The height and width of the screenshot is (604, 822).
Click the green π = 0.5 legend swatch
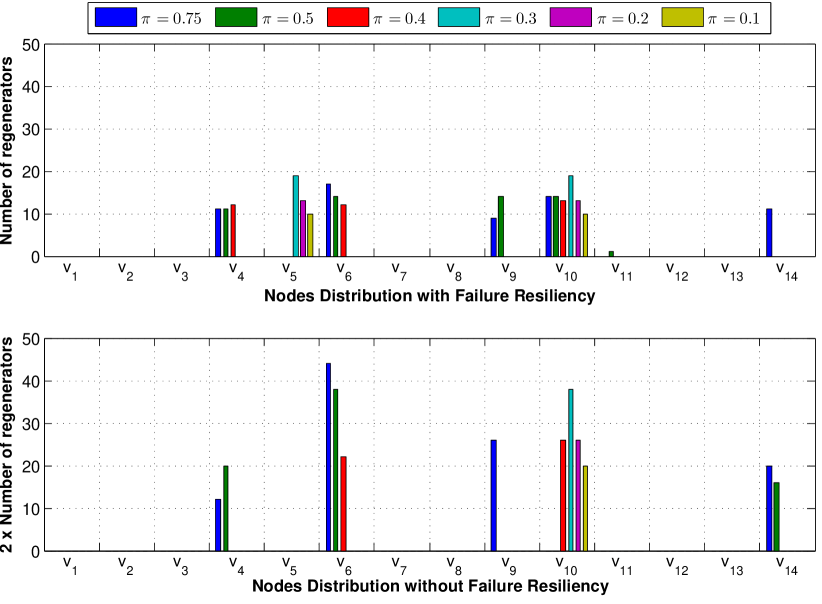(236, 17)
